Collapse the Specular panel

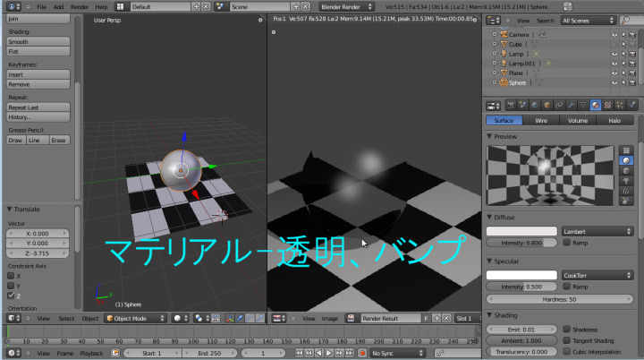pos(490,261)
